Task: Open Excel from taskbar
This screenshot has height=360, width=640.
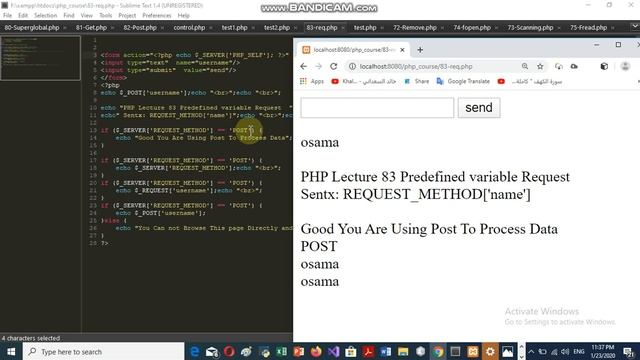Action: pos(282,351)
